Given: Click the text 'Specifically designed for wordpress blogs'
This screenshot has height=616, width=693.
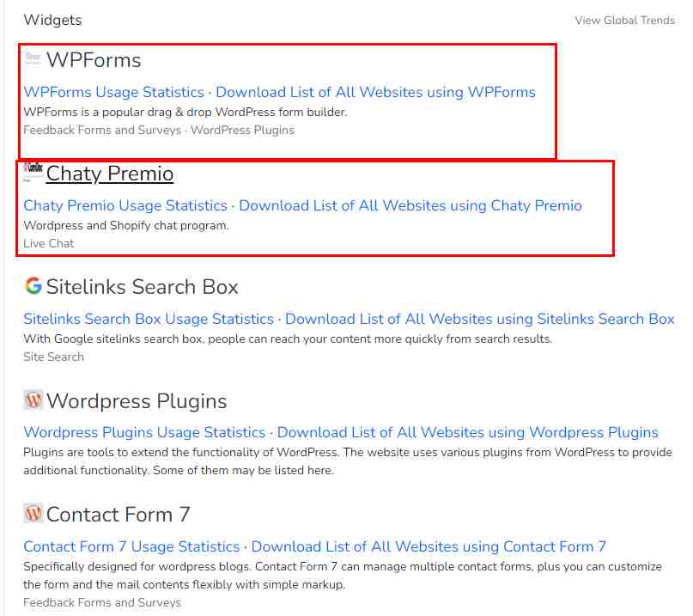Looking at the screenshot, I should pos(137,566).
